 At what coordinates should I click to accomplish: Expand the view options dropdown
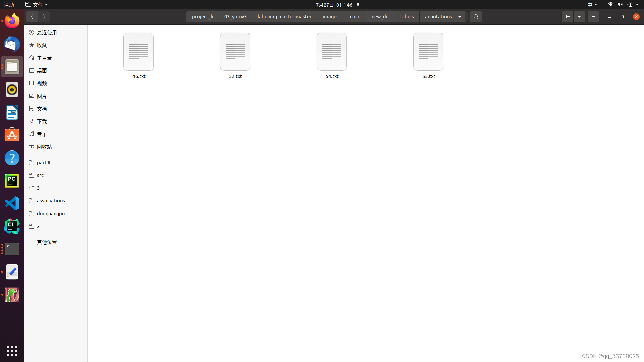point(579,16)
